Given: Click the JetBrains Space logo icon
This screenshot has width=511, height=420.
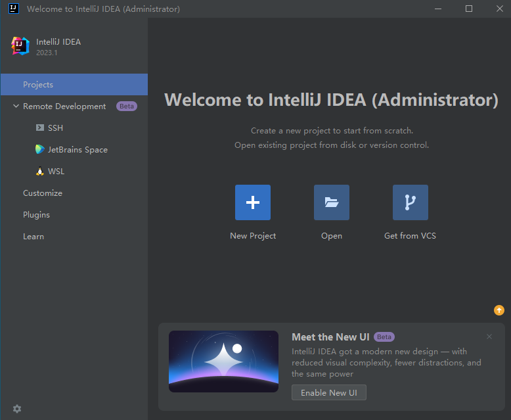Looking at the screenshot, I should (40, 149).
